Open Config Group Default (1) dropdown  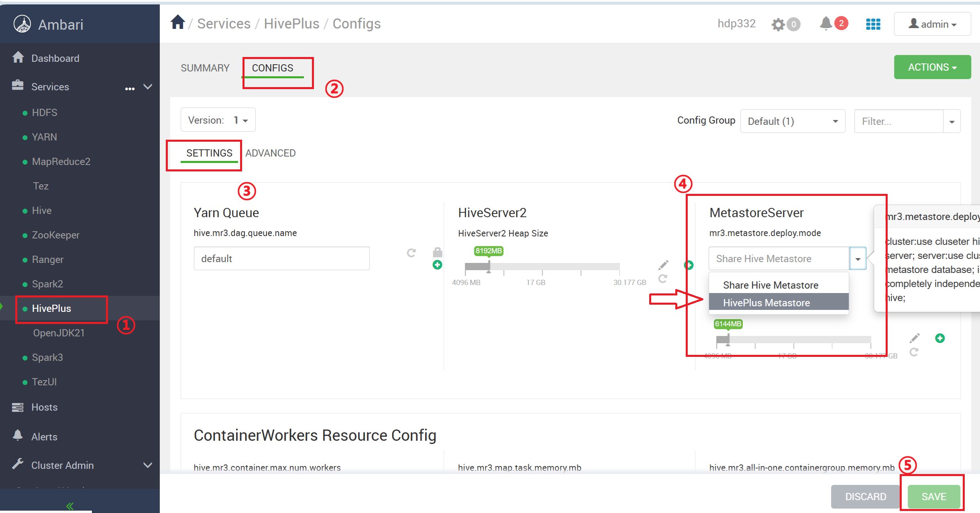(793, 121)
